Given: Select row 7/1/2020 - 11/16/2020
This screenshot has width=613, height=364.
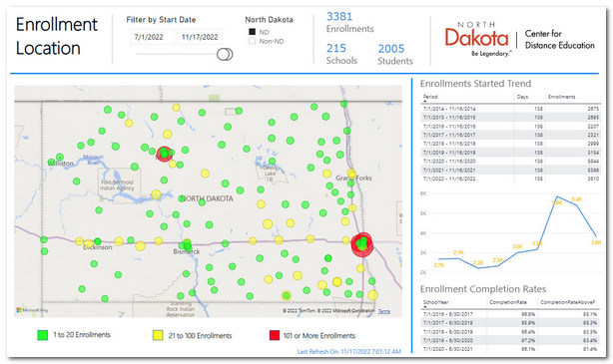Looking at the screenshot, I should 510,161.
